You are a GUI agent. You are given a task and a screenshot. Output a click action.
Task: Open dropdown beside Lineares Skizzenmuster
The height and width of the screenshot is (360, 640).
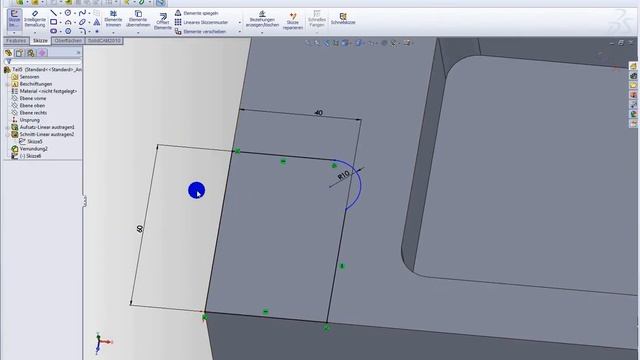tap(240, 22)
